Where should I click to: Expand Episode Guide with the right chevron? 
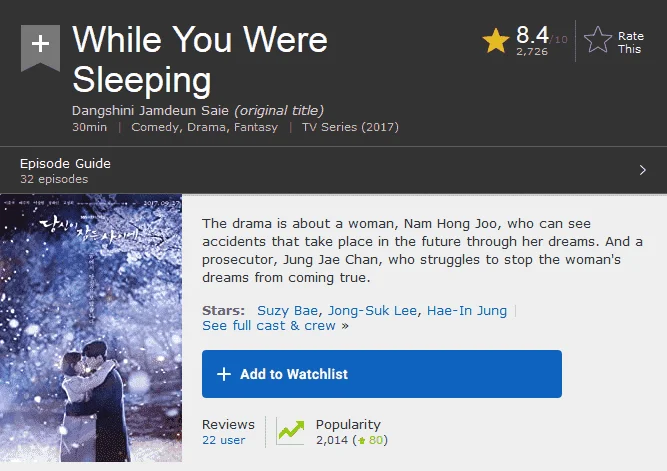(x=642, y=170)
